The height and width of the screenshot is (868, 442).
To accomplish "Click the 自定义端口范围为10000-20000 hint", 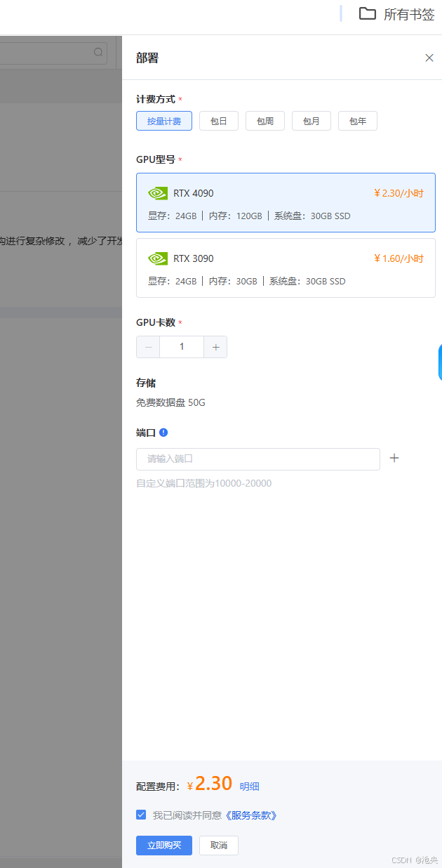I will click(203, 483).
